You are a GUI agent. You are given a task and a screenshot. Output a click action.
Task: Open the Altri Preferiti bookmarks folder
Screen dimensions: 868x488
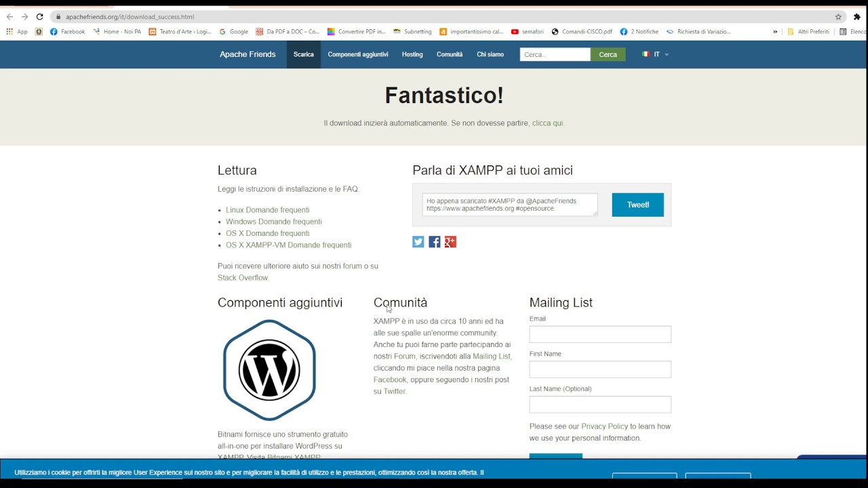[808, 32]
